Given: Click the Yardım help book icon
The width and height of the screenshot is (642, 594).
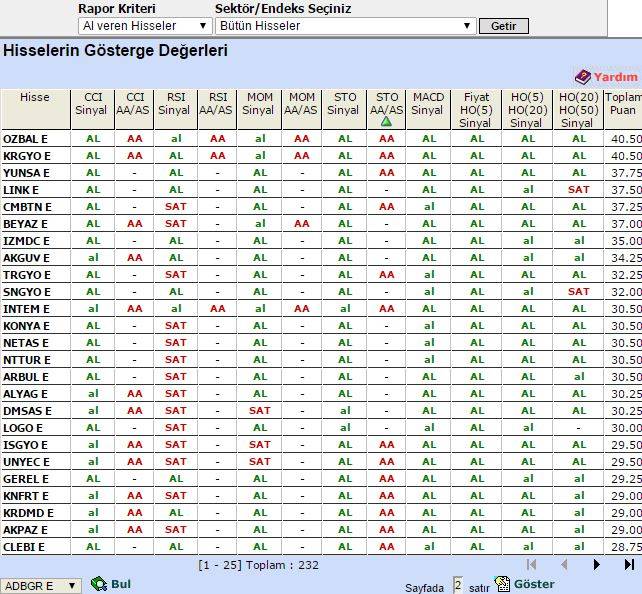Looking at the screenshot, I should (x=583, y=77).
